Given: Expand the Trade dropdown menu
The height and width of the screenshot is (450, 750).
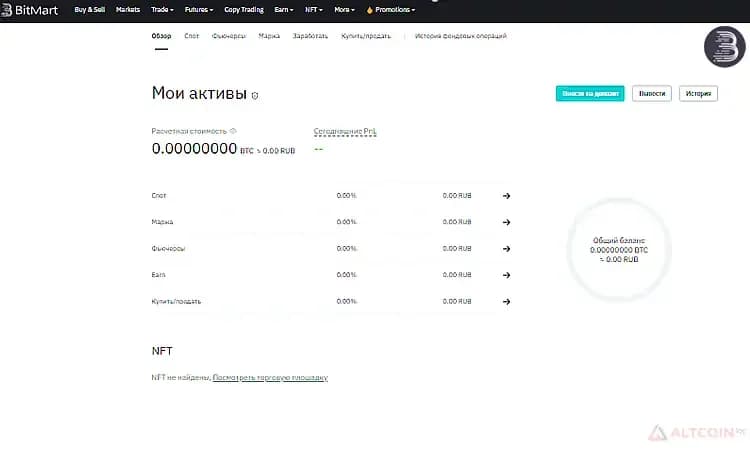Looking at the screenshot, I should tap(162, 10).
